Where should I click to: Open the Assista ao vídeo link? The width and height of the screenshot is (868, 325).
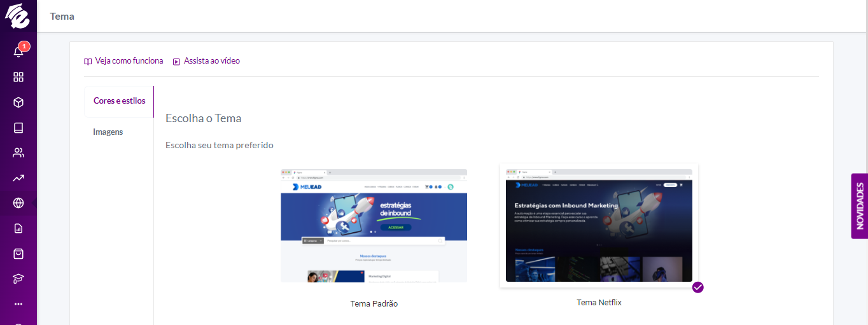(212, 61)
